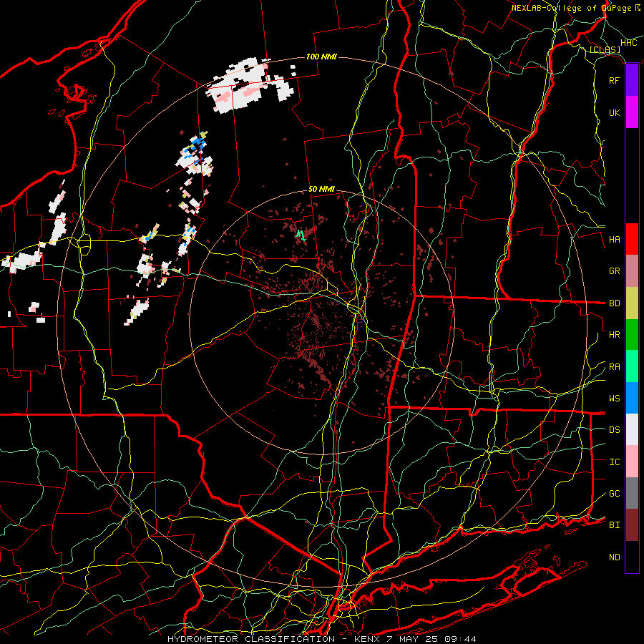Click the "WS" legend label
The image size is (644, 644).
[x=614, y=399]
